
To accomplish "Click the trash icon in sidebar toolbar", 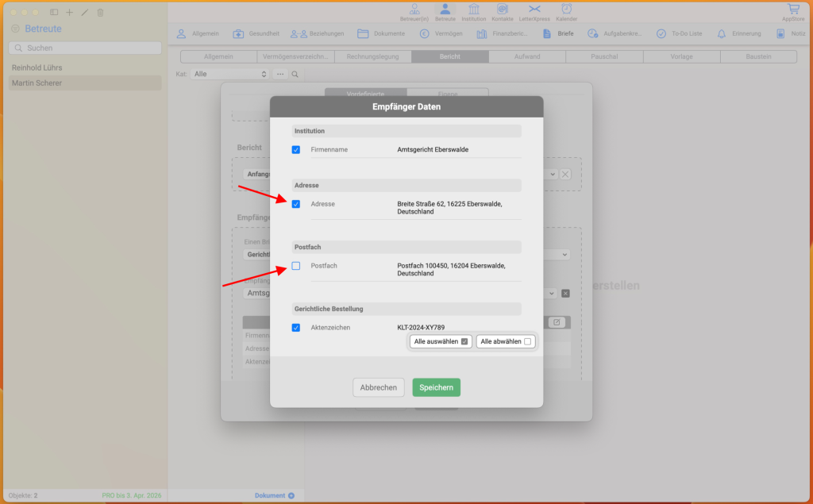I will tap(100, 13).
